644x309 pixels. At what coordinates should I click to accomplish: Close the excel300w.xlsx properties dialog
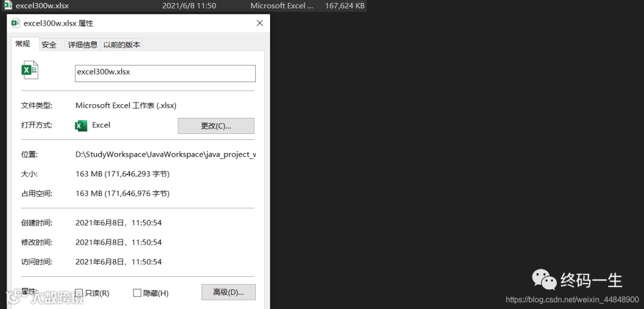259,23
